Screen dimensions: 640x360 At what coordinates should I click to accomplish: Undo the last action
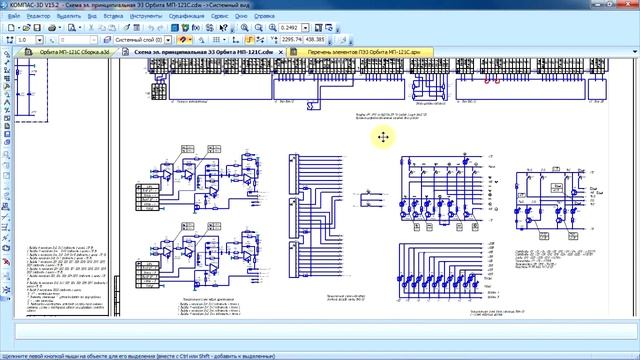coord(151,28)
